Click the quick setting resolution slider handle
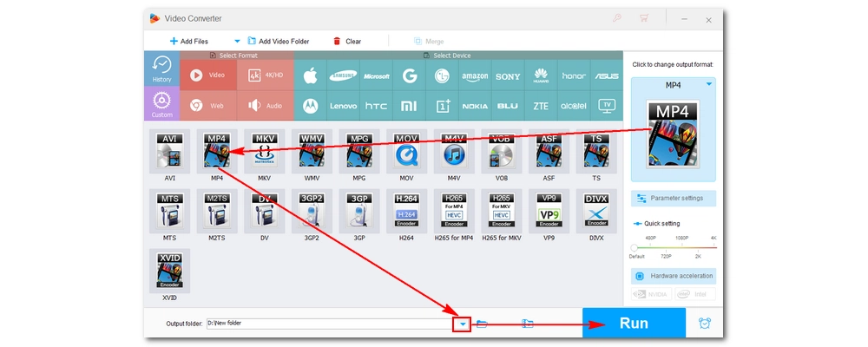The height and width of the screenshot is (347, 868). tap(634, 247)
